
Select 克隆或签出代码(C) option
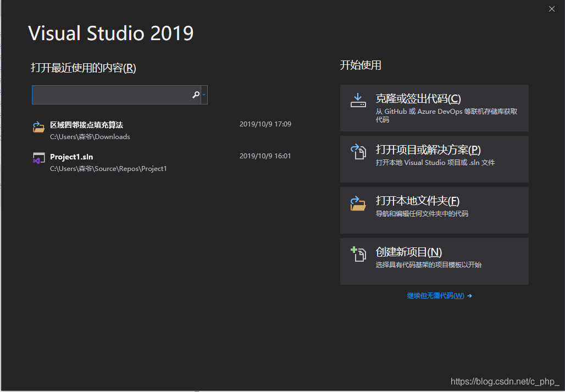click(x=434, y=108)
